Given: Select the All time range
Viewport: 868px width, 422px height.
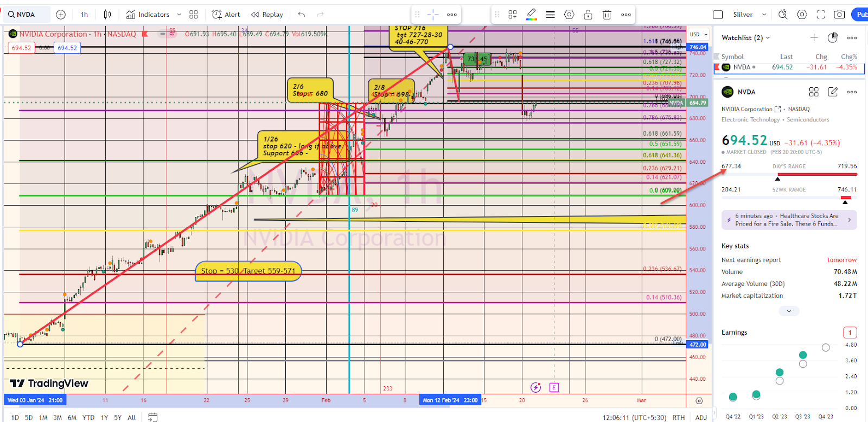Looking at the screenshot, I should click(x=131, y=417).
